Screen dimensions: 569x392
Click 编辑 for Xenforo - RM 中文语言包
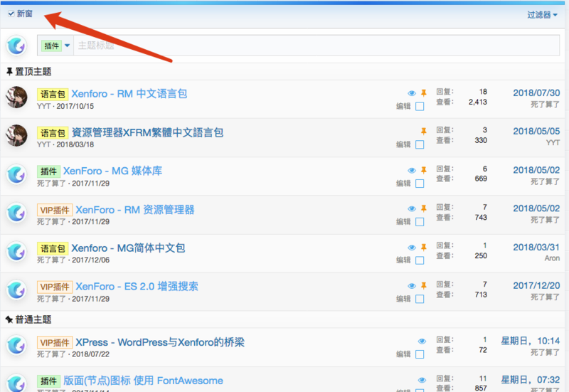point(403,106)
